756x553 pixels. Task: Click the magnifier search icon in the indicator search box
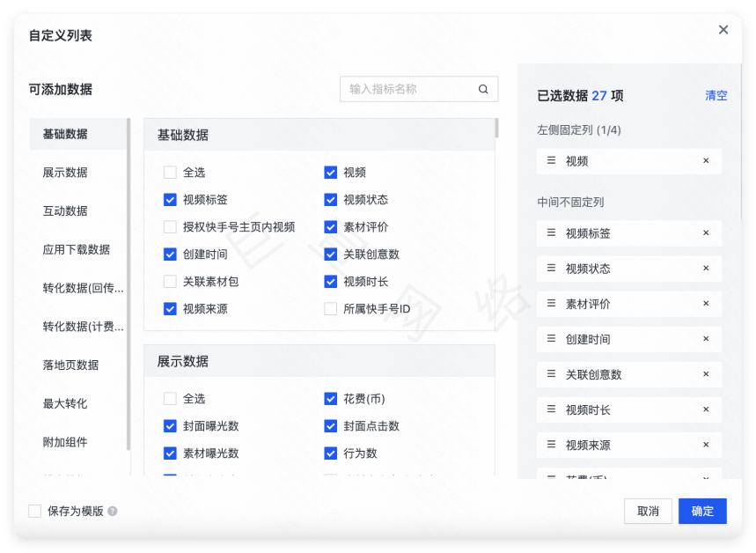(482, 89)
